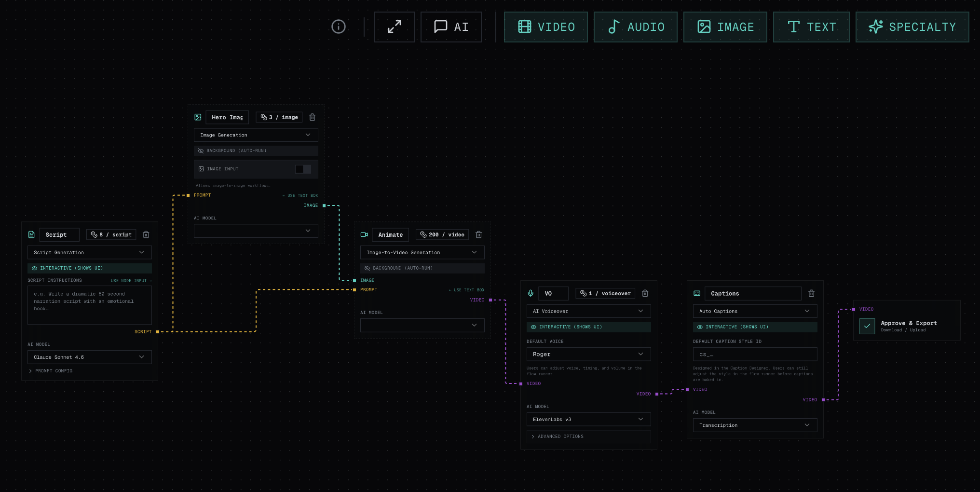Click the Hero Image node picture icon
Screen dimensions: 980x492
[x=198, y=117]
